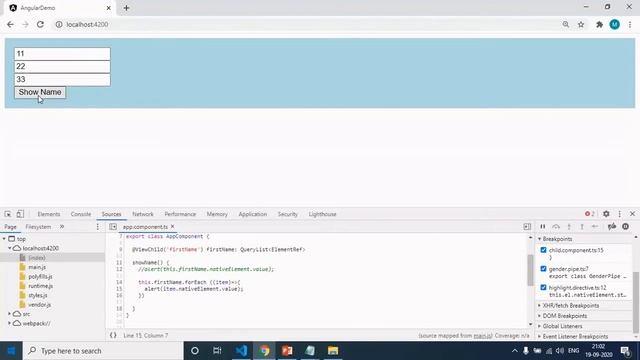This screenshot has height=360, width=640.
Task: Pretty print the source with braces icon
Action: tap(113, 335)
